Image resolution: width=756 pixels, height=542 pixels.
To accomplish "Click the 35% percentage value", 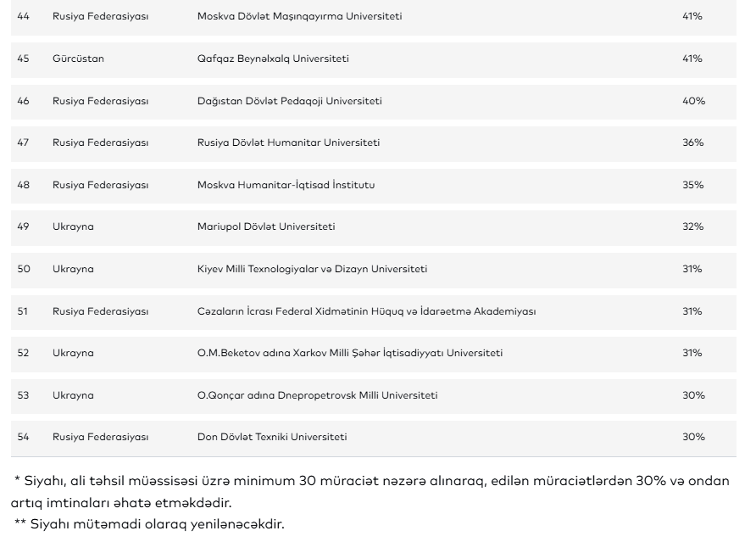I will [693, 185].
